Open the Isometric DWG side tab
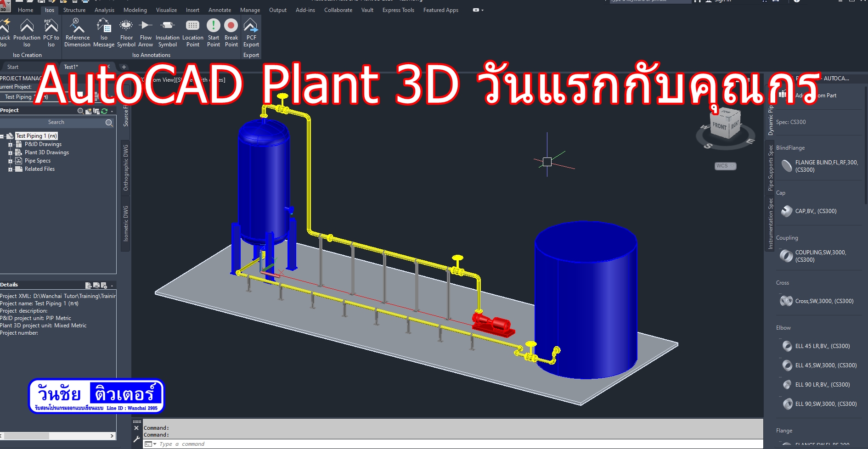Screen dimensions: 868x449 126,224
